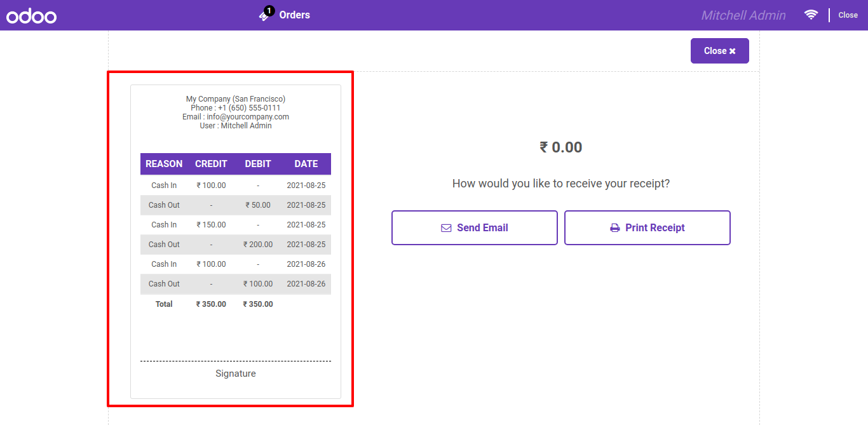Select the CREDIT column header
This screenshot has width=868, height=425.
(211, 164)
